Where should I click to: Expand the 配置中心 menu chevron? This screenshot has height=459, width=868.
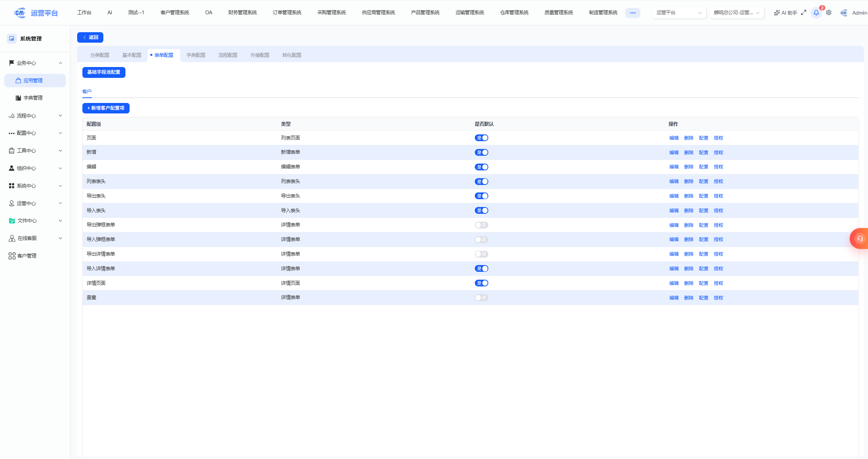[x=60, y=133]
